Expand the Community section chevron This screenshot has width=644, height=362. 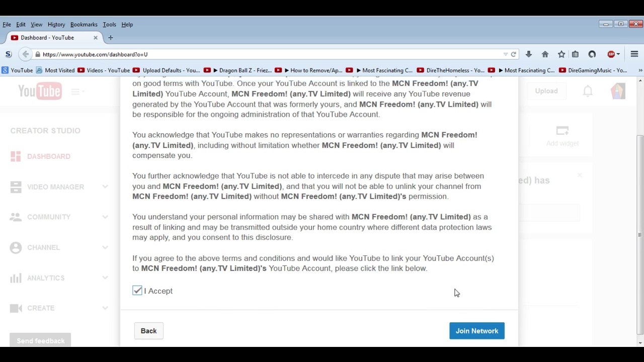point(105,217)
